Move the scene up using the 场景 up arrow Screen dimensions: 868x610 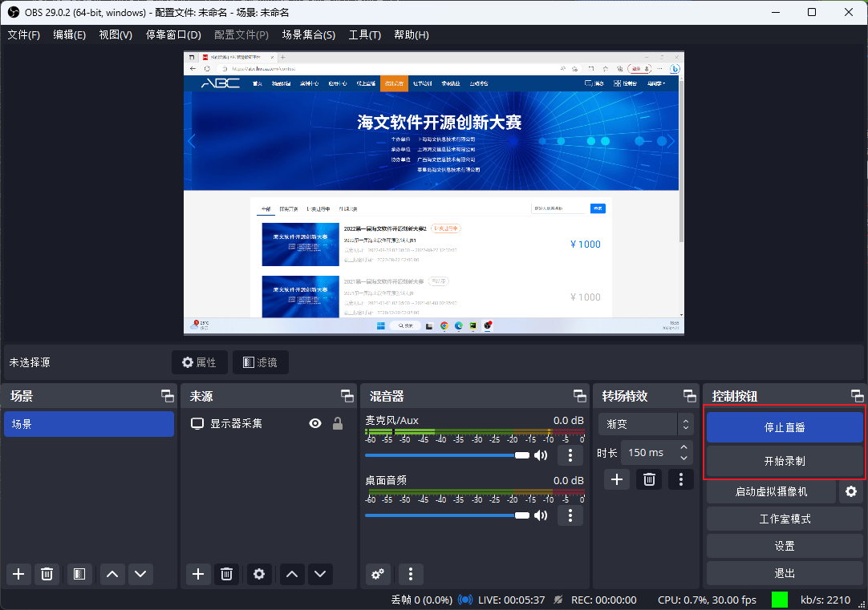(112, 574)
